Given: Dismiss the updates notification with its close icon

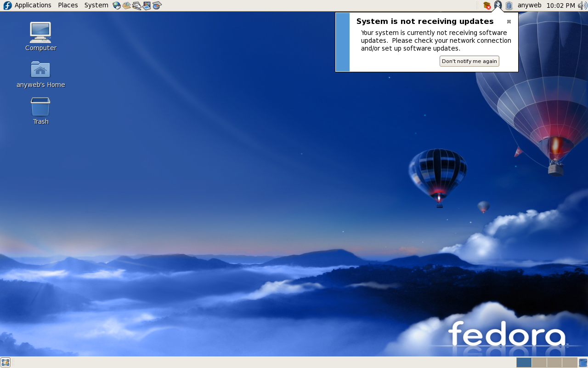Looking at the screenshot, I should point(509,22).
